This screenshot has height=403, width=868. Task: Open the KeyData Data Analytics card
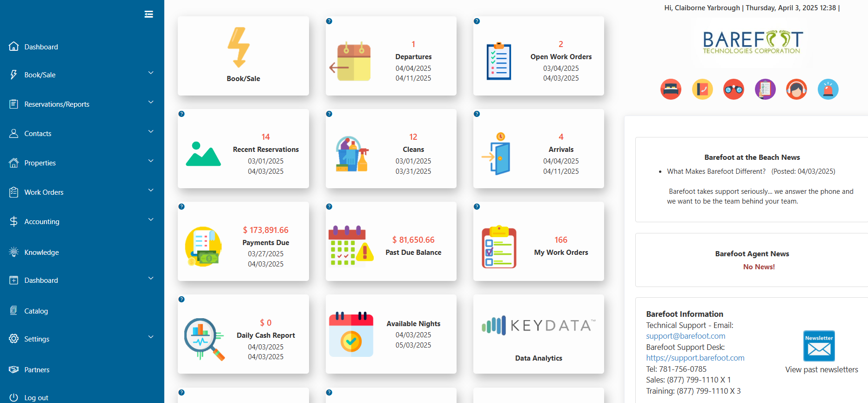click(538, 334)
